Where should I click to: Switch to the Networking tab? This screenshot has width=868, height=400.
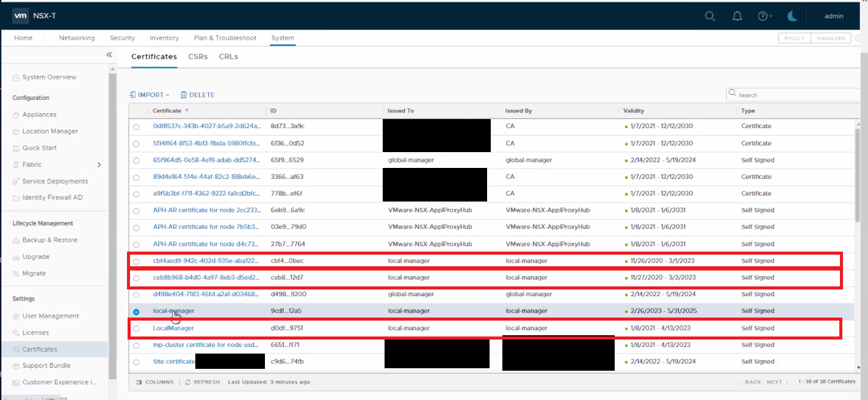point(77,38)
